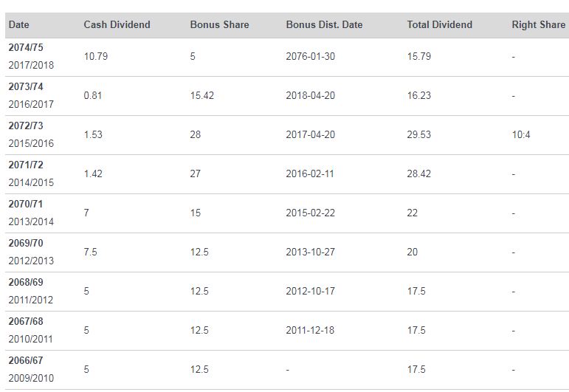Click total dividend 28.42 cell
Viewport: 569px width, 392px height.
pos(418,174)
